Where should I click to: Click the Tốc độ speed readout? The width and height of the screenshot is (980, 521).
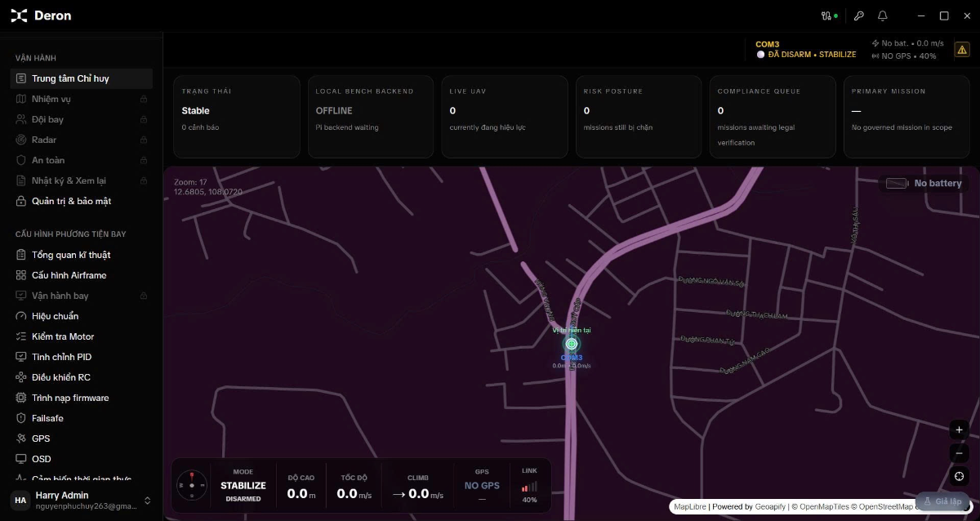(354, 488)
